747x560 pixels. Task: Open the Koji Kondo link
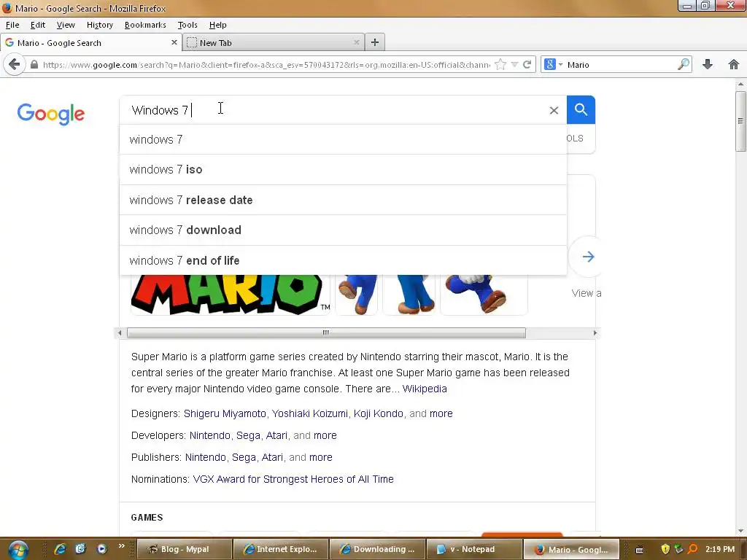click(379, 413)
